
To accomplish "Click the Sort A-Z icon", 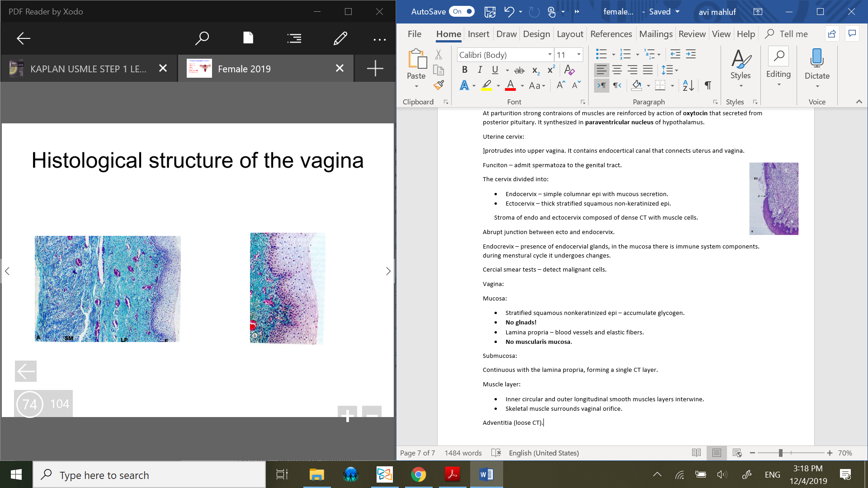I will click(688, 85).
